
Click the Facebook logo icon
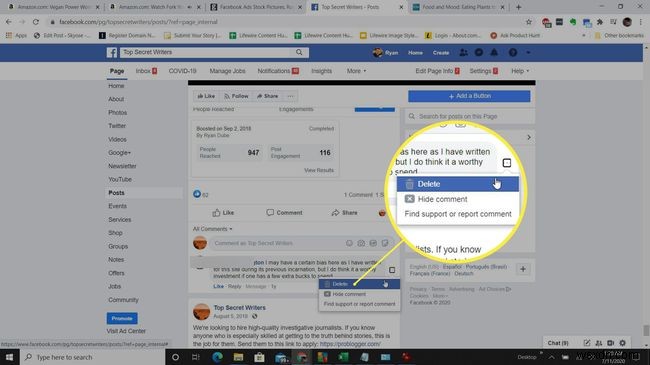pos(112,53)
